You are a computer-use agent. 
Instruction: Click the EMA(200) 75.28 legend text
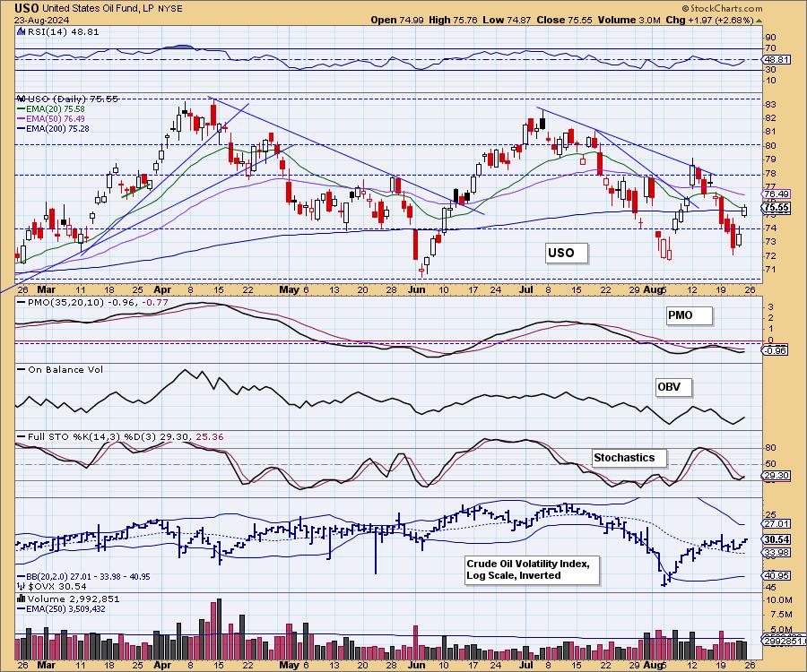pyautogui.click(x=57, y=128)
